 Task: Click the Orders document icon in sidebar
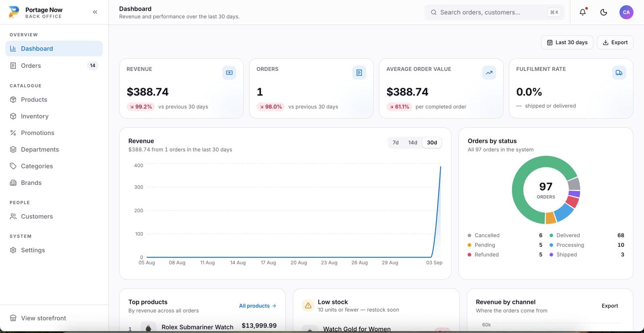(13, 66)
